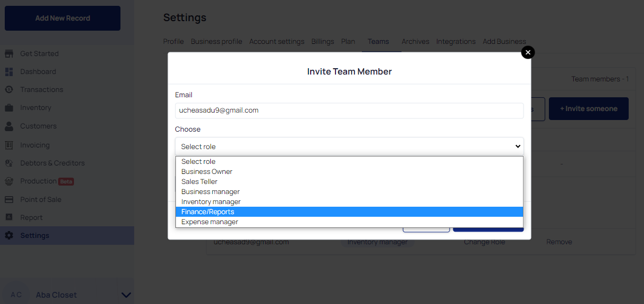This screenshot has height=304, width=644.
Task: Click the Settings gear icon
Action: coord(9,235)
